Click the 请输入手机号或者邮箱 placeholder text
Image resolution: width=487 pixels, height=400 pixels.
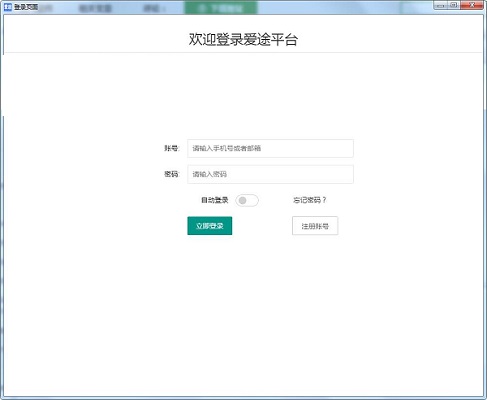click(227, 148)
